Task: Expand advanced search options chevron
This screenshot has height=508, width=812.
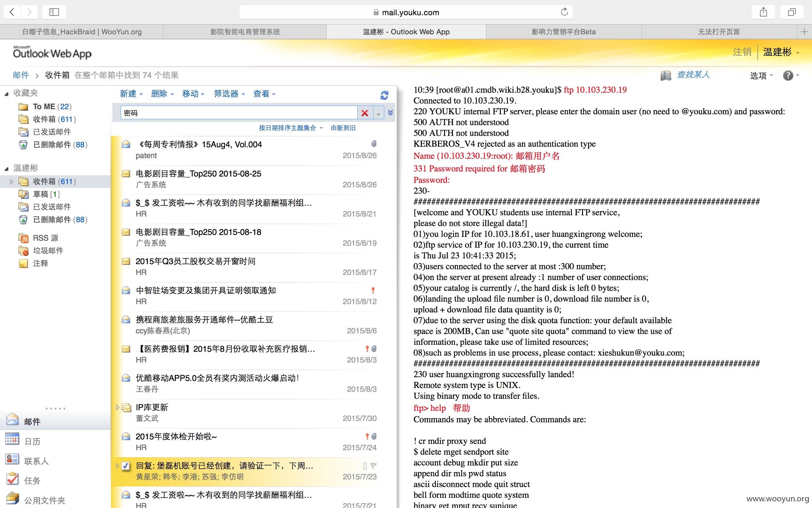Action: point(390,112)
